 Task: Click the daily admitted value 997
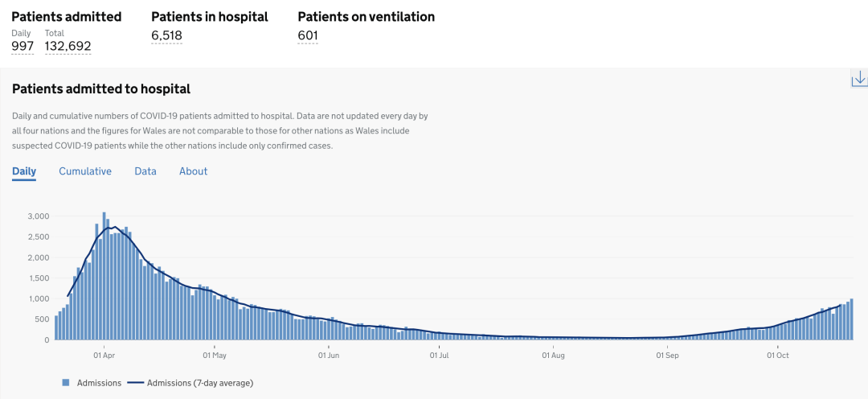click(x=23, y=47)
